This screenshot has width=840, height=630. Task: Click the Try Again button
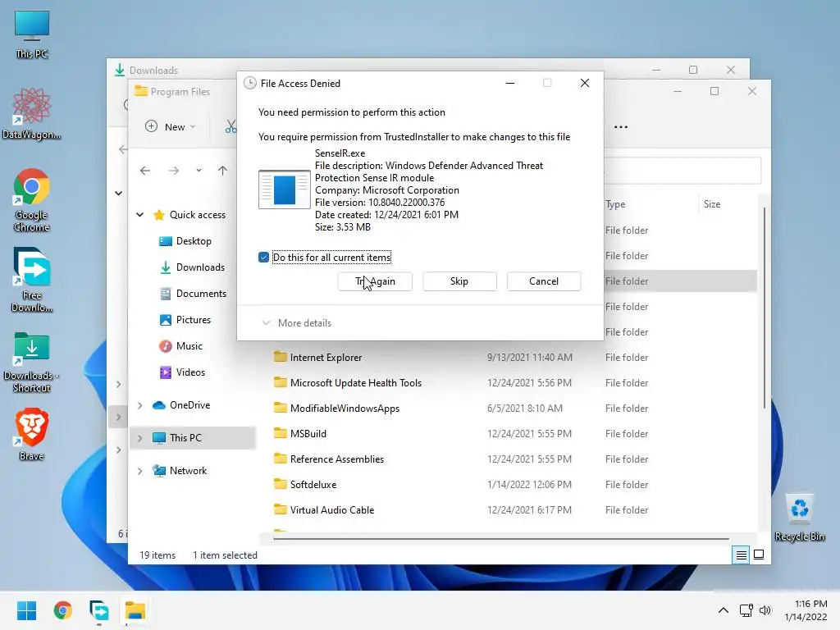coord(375,281)
